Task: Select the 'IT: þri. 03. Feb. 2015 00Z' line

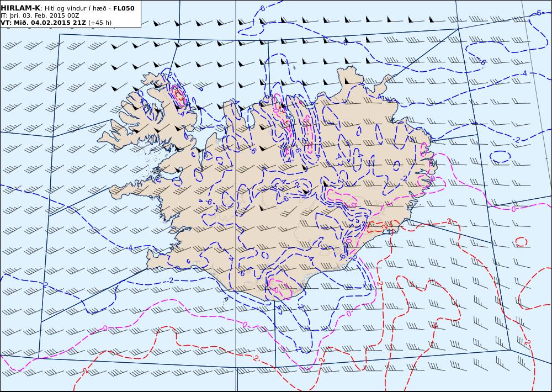Action: click(39, 16)
